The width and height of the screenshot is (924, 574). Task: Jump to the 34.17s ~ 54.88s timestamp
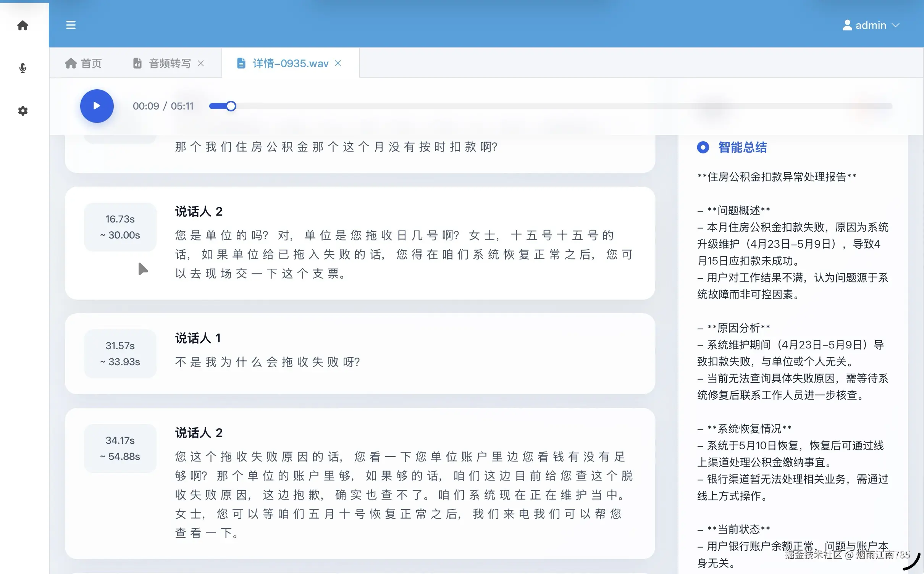pos(120,448)
